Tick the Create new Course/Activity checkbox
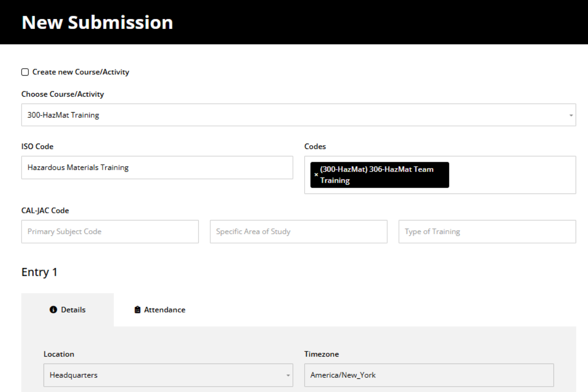Image resolution: width=588 pixels, height=392 pixels. 25,72
